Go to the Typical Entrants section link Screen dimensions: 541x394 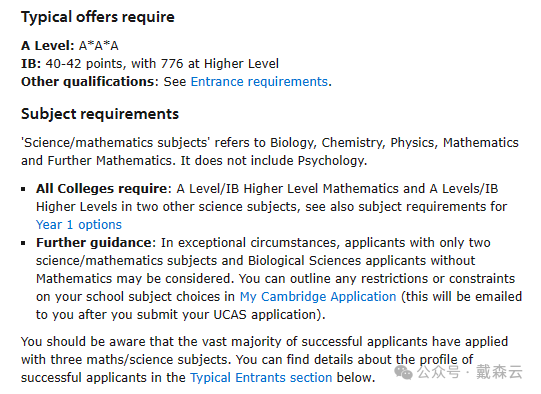pyautogui.click(x=261, y=377)
